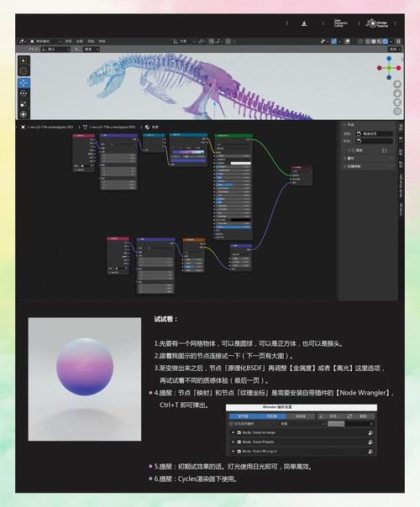Click the green Y axis on navigation gizmo
This screenshot has height=507, width=420.
pos(389,68)
